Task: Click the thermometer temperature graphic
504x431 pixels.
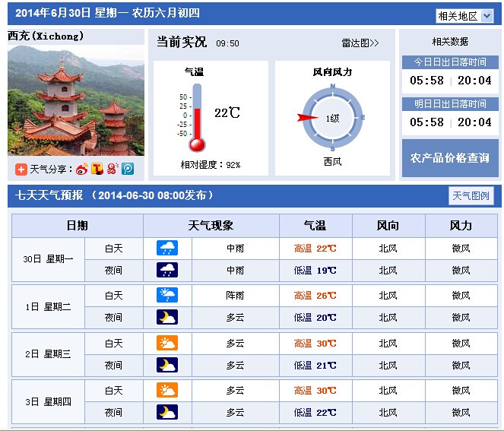Action: point(197,118)
